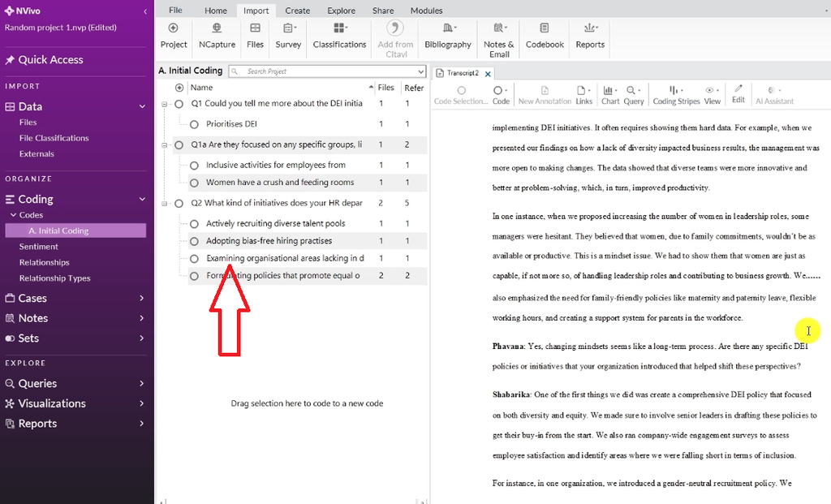Select circle for Examining organisational areas code
Screen dimensions: 831x504
click(x=195, y=259)
